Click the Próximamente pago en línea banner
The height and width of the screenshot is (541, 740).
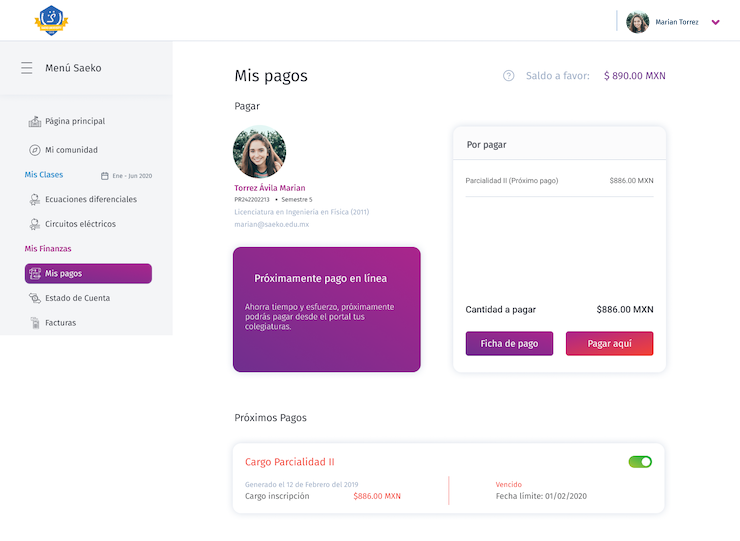tap(327, 309)
